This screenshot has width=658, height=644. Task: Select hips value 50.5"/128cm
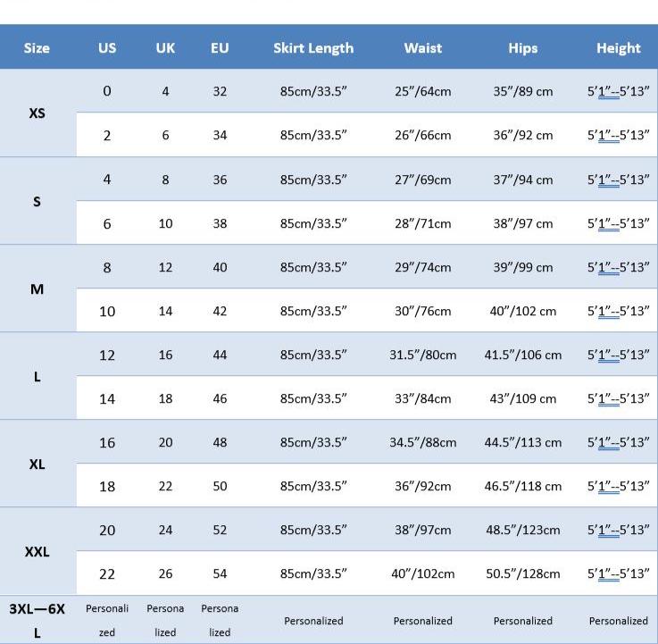(x=523, y=573)
